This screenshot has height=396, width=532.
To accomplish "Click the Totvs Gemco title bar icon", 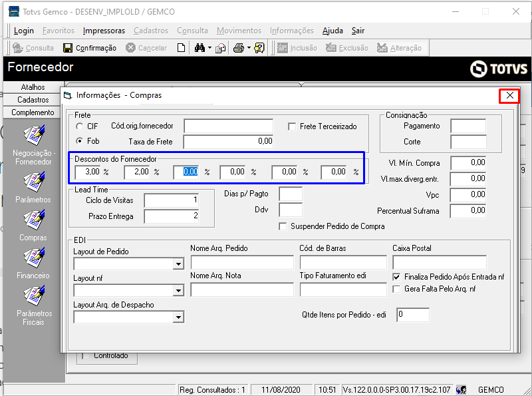I will pos(14,11).
